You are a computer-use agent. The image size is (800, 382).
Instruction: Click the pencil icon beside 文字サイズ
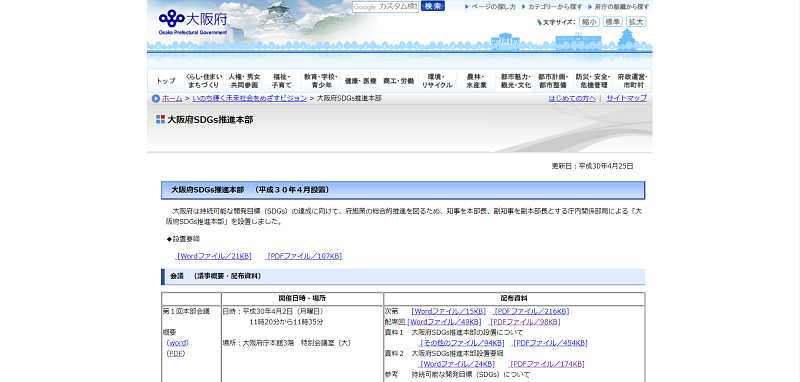(539, 22)
